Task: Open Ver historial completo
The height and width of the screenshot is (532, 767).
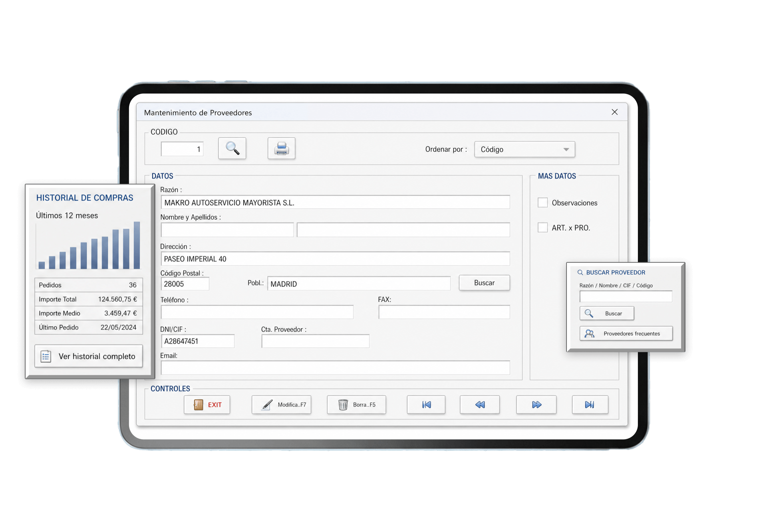Action: point(89,356)
